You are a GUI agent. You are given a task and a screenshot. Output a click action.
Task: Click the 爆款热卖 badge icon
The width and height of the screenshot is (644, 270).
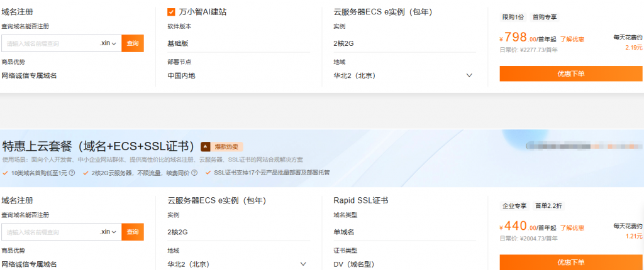[x=205, y=146]
